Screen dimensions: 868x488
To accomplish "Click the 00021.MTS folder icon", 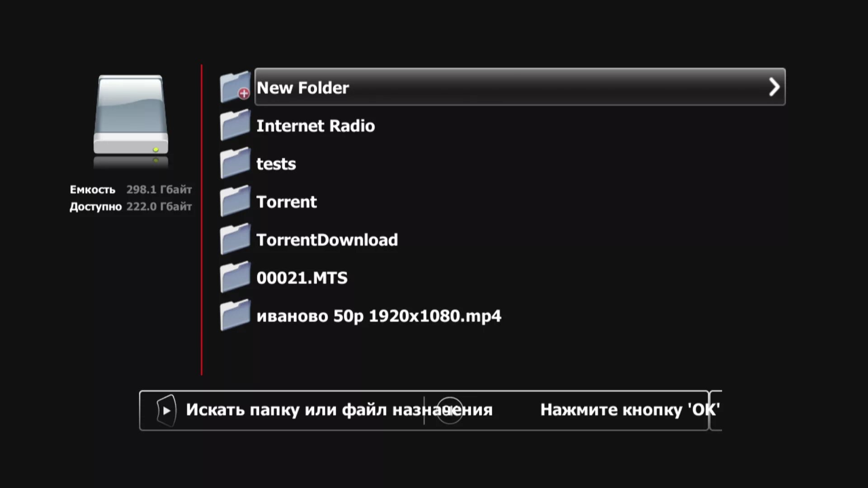I will 235,277.
